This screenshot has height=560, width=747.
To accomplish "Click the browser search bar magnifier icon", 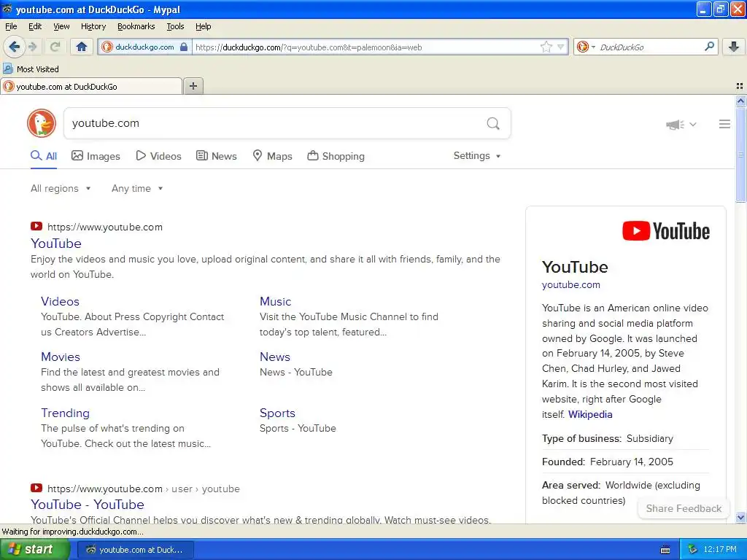I will tap(709, 47).
